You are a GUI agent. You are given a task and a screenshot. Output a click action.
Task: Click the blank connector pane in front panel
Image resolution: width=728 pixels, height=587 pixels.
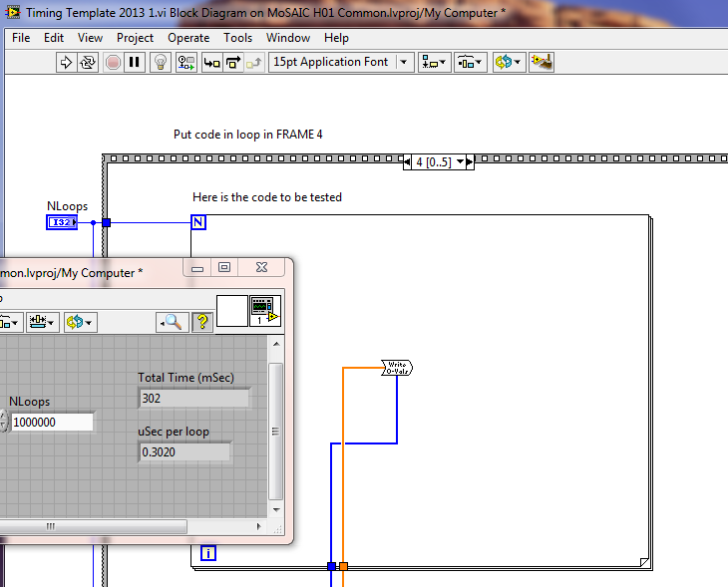232,311
